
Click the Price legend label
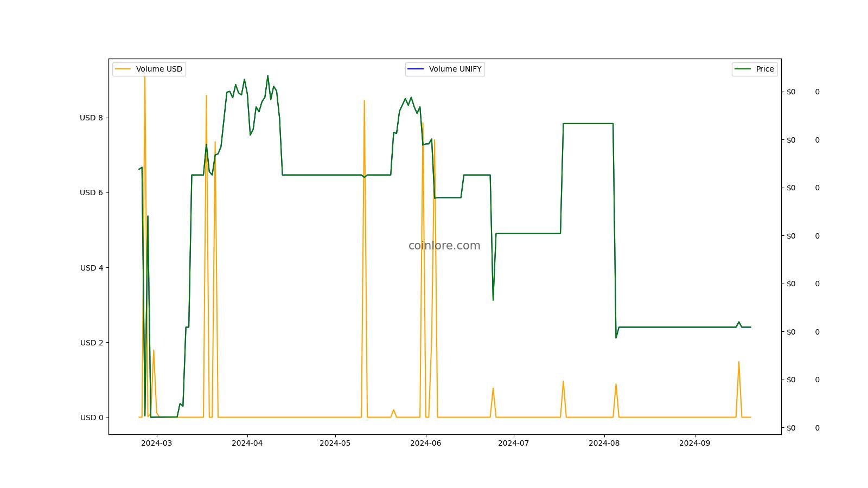(x=765, y=69)
